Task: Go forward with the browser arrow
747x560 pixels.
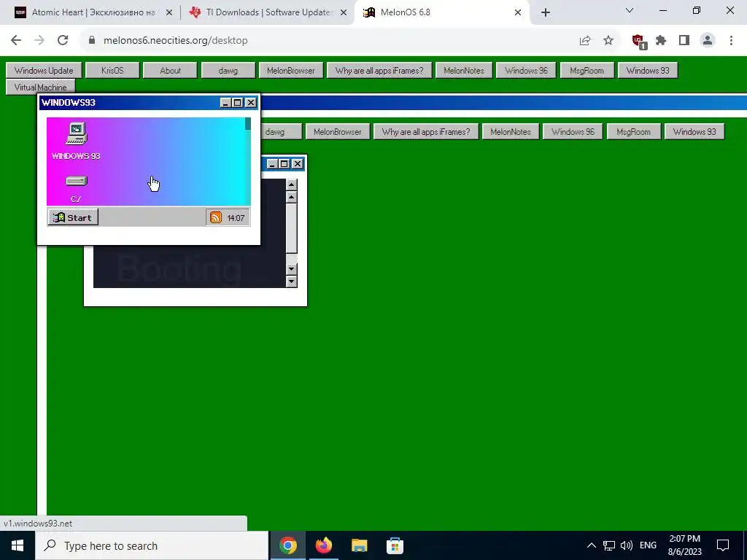Action: coord(39,41)
